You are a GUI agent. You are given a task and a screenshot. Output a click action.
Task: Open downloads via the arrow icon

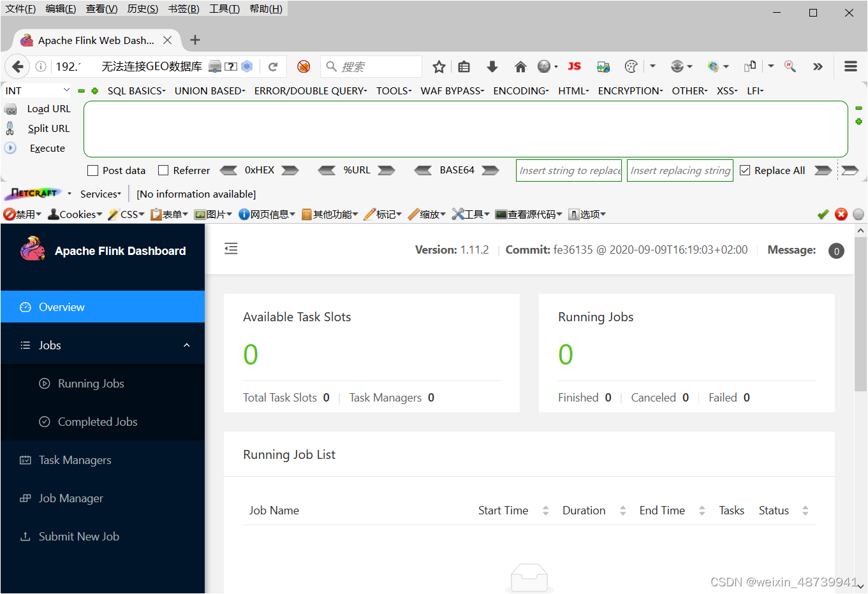click(492, 66)
